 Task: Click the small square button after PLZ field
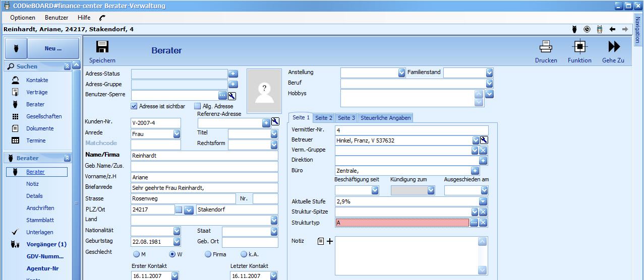[179, 209]
